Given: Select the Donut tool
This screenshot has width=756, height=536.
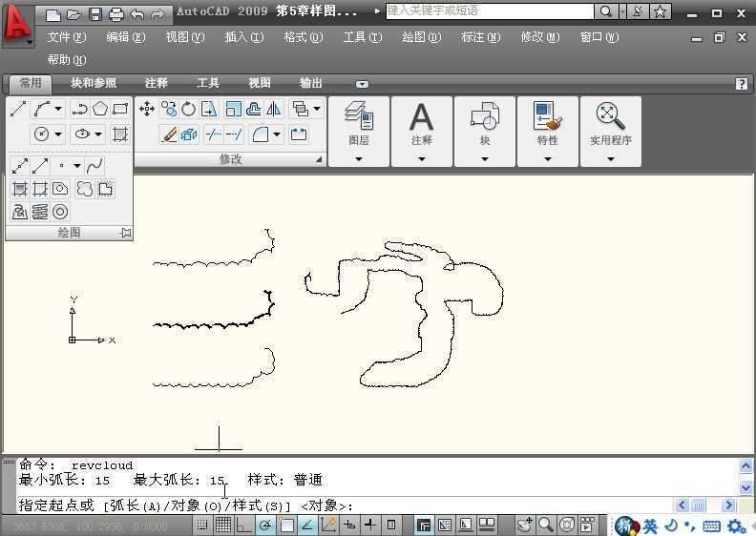Looking at the screenshot, I should pyautogui.click(x=60, y=212).
